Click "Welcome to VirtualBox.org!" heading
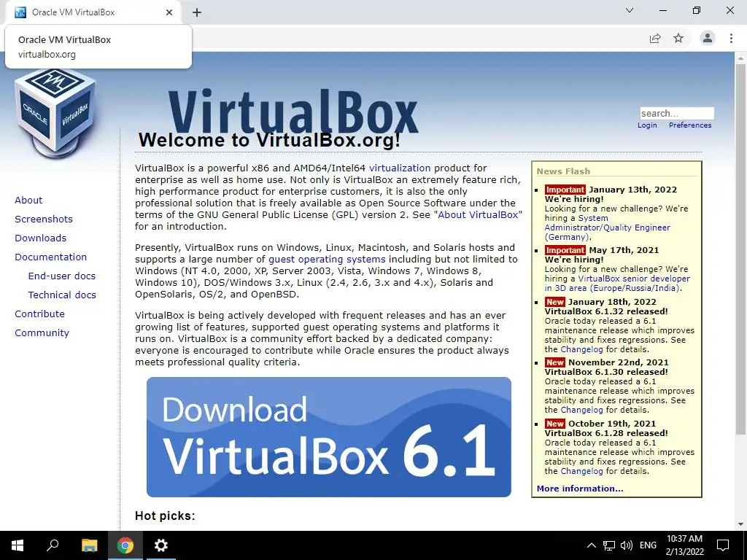The width and height of the screenshot is (747, 560). tap(269, 141)
